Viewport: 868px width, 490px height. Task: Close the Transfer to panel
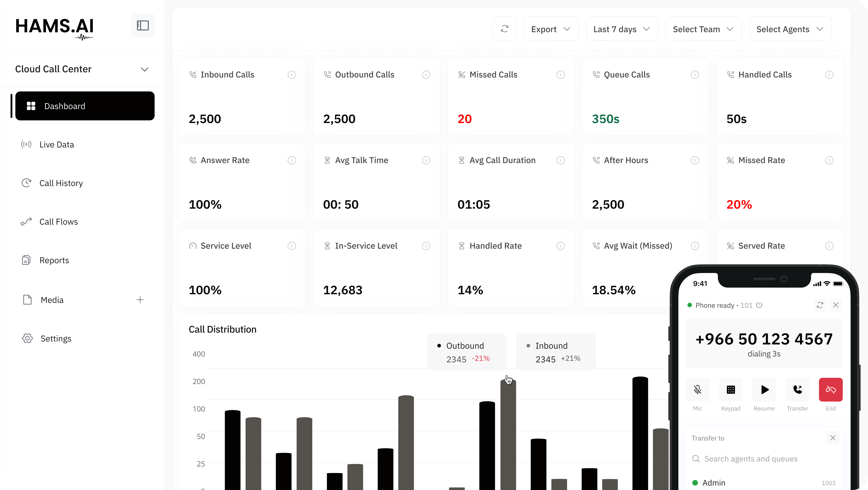click(x=833, y=438)
